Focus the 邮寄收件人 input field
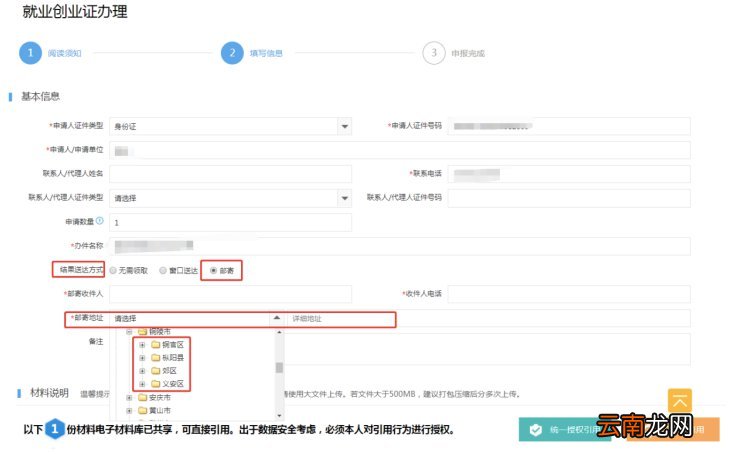Screen dimensions: 730x454 click(230, 294)
